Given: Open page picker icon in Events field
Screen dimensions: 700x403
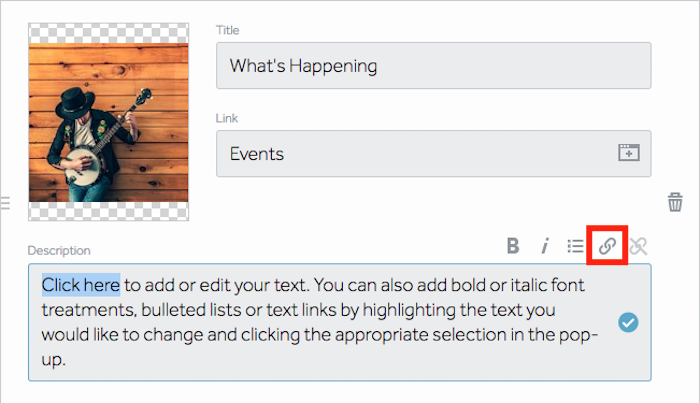Looking at the screenshot, I should click(x=629, y=153).
